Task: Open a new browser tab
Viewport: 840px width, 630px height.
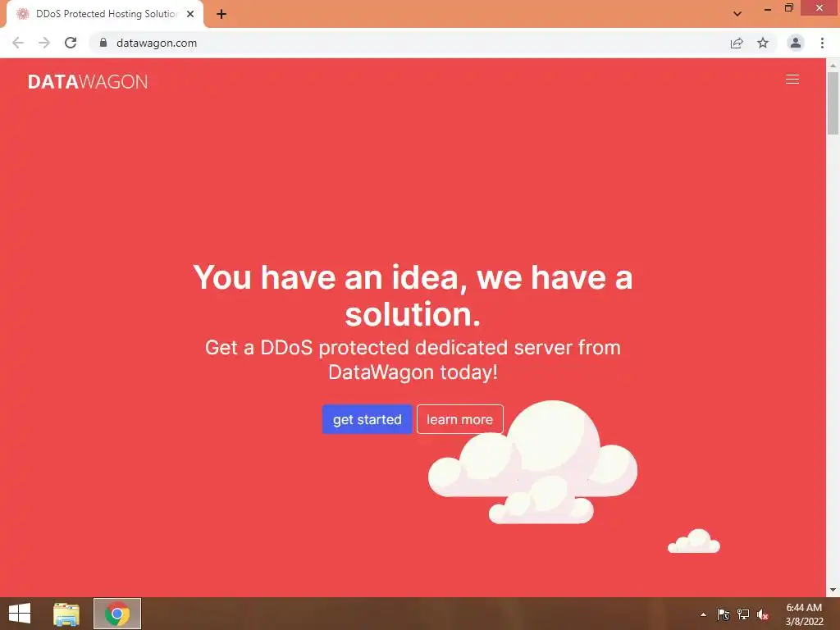Action: (221, 14)
